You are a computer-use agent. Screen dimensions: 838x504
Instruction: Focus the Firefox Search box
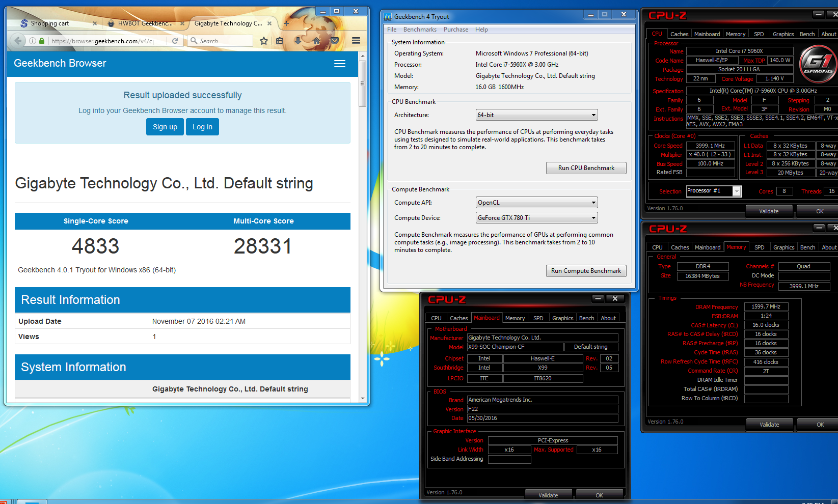pos(220,41)
